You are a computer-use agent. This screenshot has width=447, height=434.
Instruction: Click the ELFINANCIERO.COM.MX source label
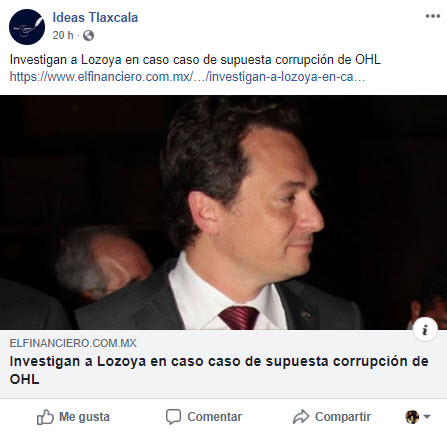point(73,343)
